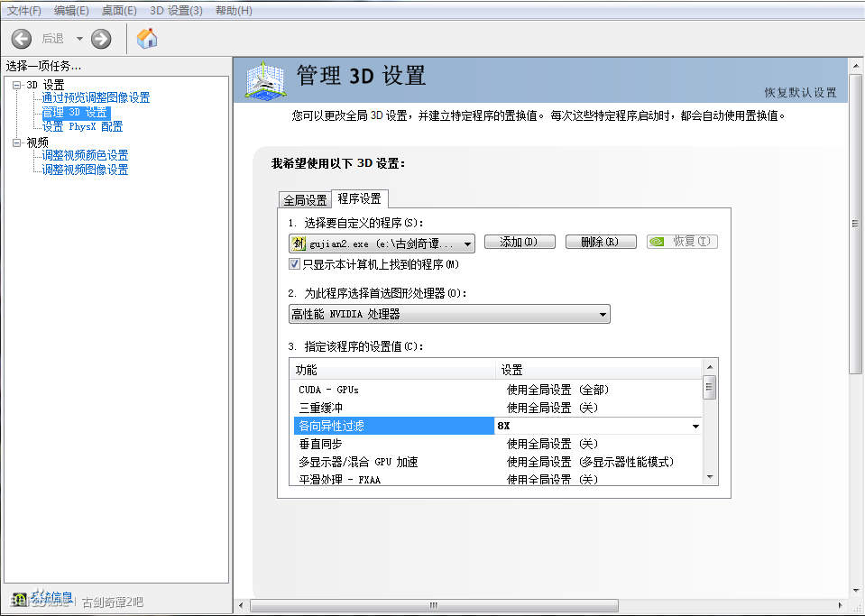This screenshot has height=616, width=865.
Task: Open 通过预览调整图像设置 in the tree
Action: pyautogui.click(x=96, y=98)
